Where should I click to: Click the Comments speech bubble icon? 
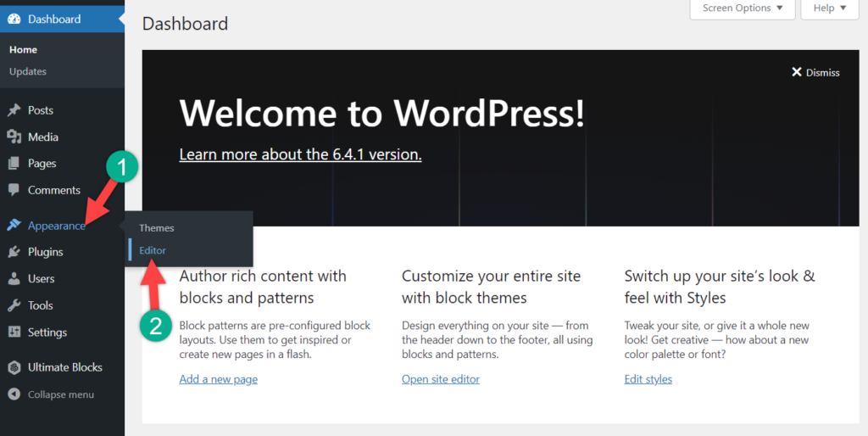(14, 190)
